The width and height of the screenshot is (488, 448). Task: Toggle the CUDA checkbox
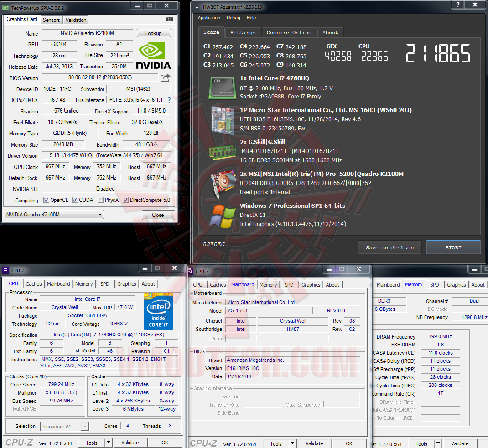[75, 200]
